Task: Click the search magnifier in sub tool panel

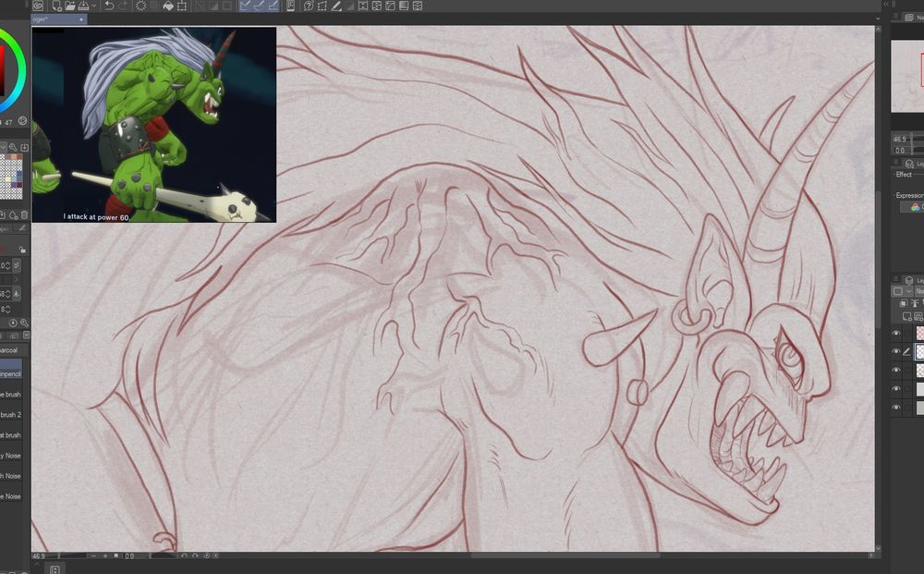Action: 24,323
